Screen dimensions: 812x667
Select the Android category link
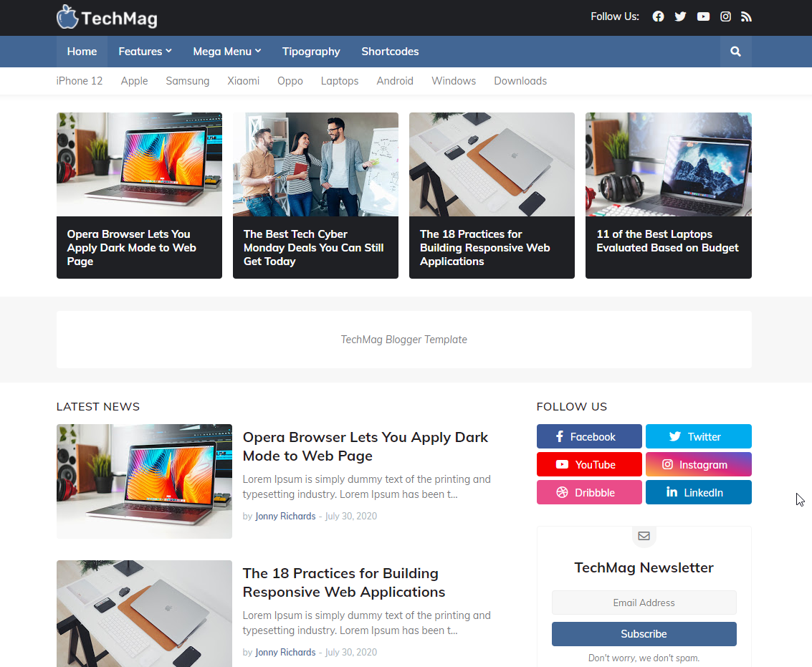coord(395,81)
